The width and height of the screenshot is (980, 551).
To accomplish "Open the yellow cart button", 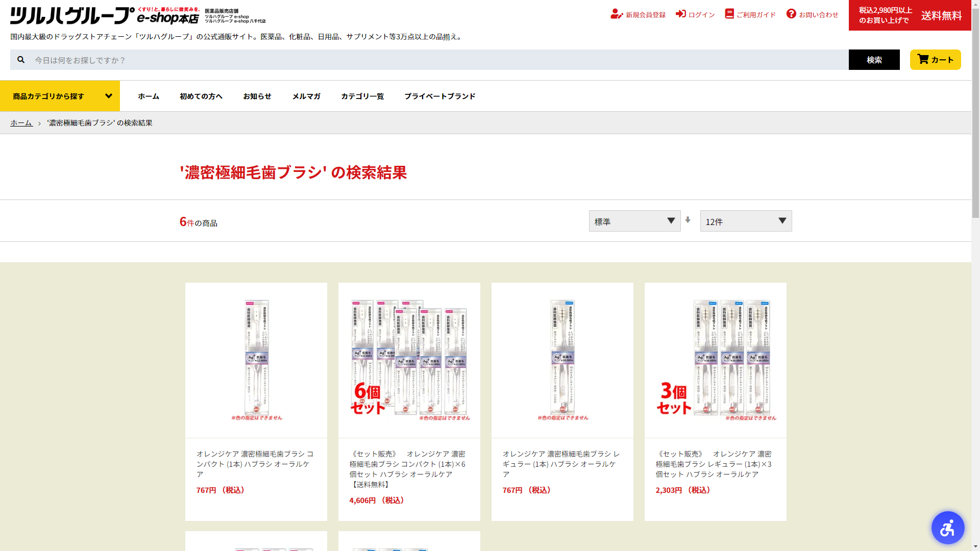I will click(x=935, y=60).
